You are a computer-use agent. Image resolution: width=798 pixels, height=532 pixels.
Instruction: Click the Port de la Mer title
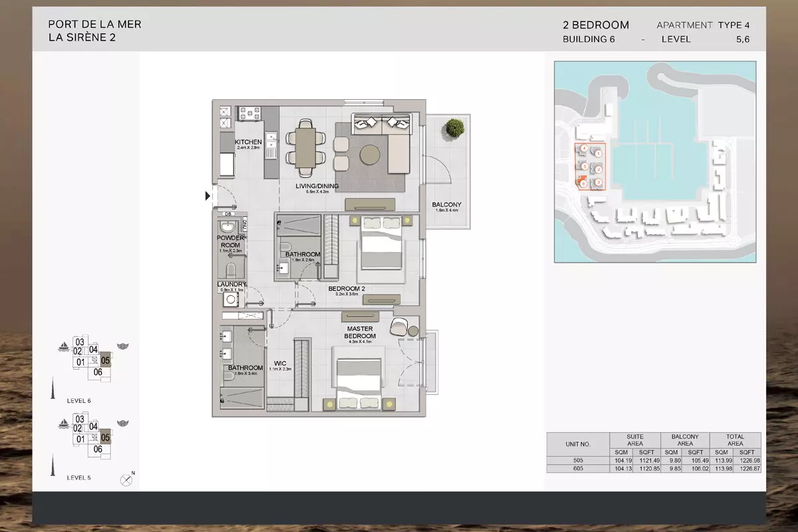tap(94, 25)
